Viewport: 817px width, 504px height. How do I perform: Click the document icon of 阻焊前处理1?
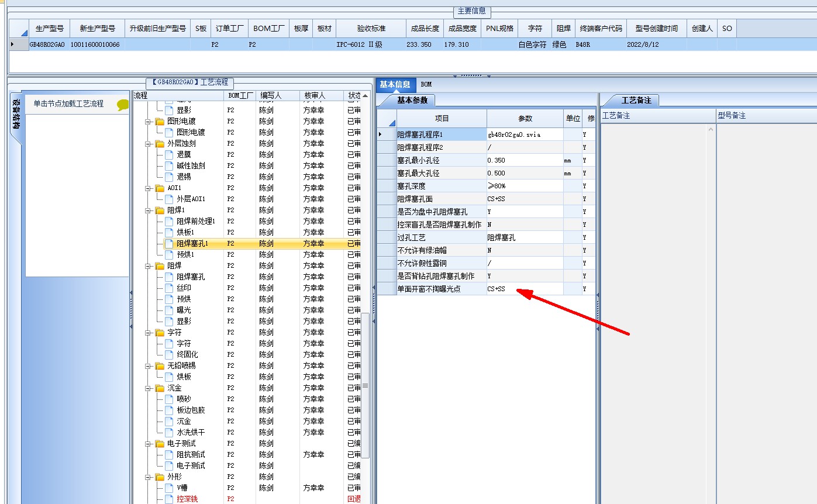(169, 221)
